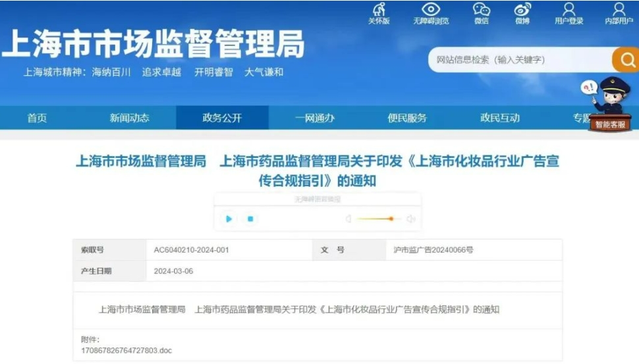639x364 pixels.
Task: Click the orange search magnifier button
Action: coord(626,60)
